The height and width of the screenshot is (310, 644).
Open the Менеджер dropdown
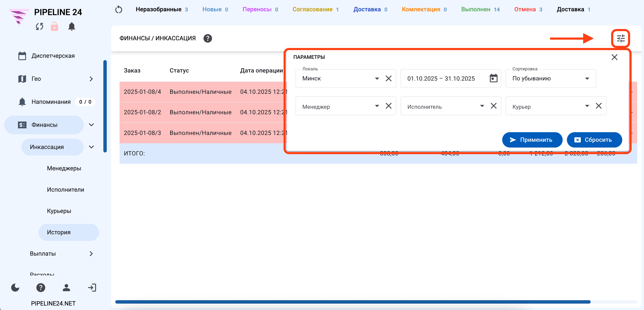pyautogui.click(x=377, y=106)
